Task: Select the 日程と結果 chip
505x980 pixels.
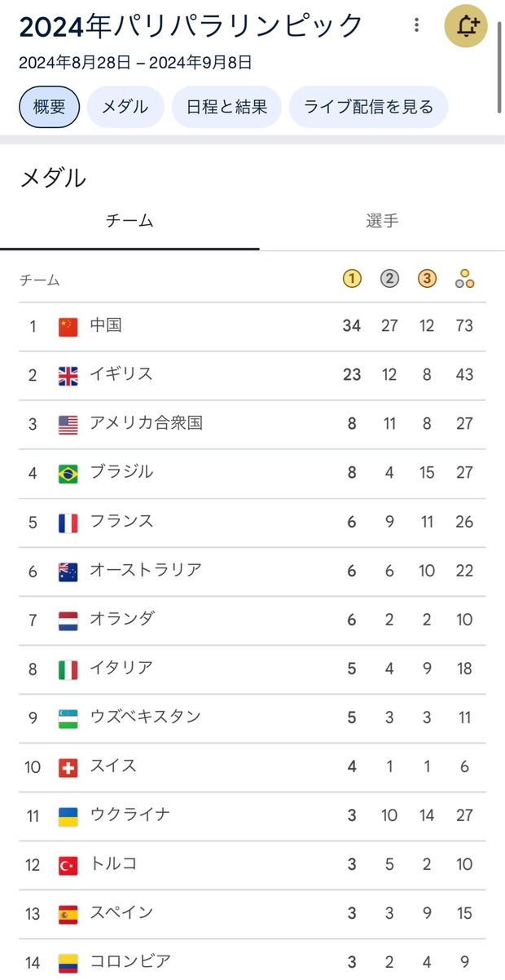Action: tap(226, 107)
